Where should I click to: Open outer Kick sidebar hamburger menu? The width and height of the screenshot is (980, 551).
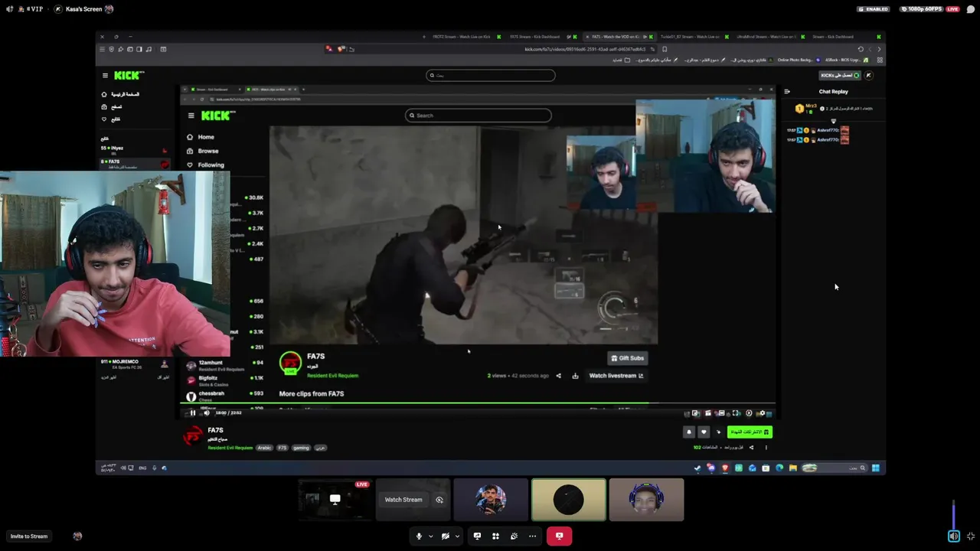click(x=105, y=76)
